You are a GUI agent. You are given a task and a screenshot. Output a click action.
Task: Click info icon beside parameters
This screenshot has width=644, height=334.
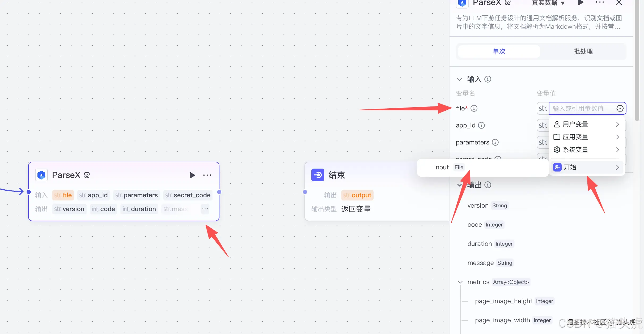pyautogui.click(x=495, y=142)
